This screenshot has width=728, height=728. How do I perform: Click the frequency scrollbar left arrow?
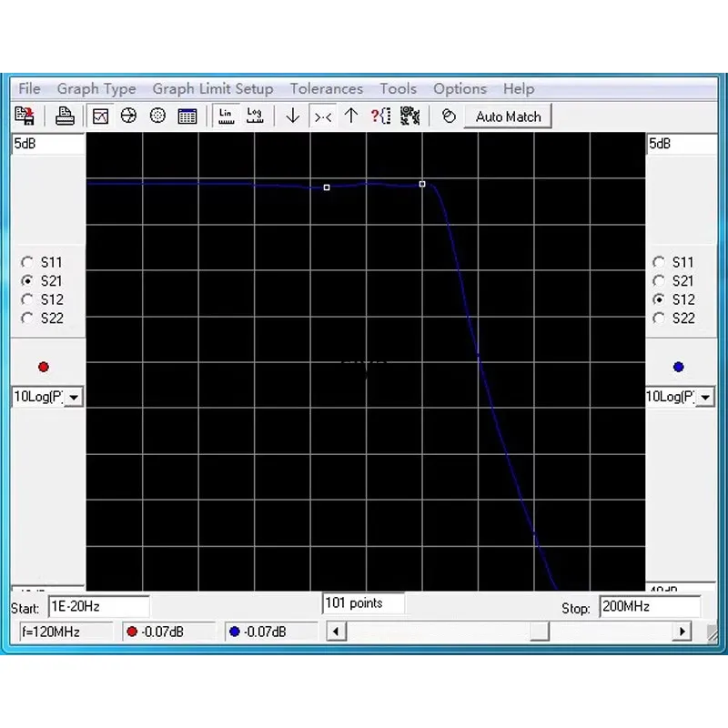tap(336, 632)
